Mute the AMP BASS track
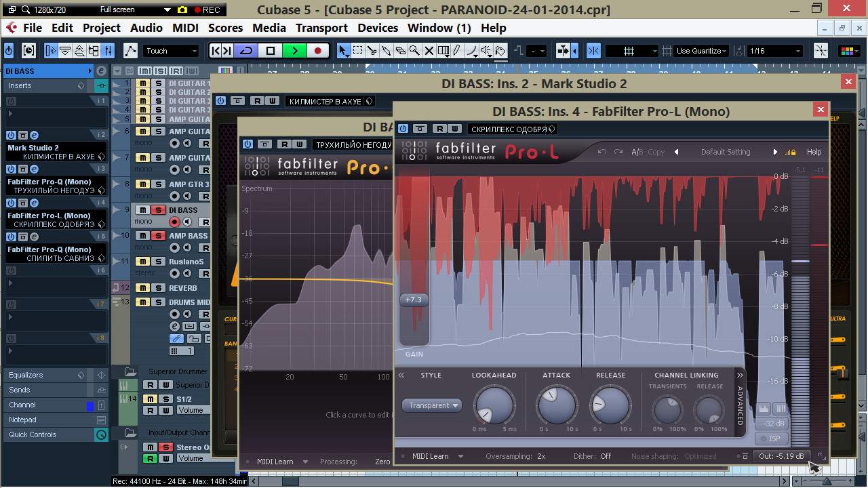The height and width of the screenshot is (488, 868). coord(143,236)
